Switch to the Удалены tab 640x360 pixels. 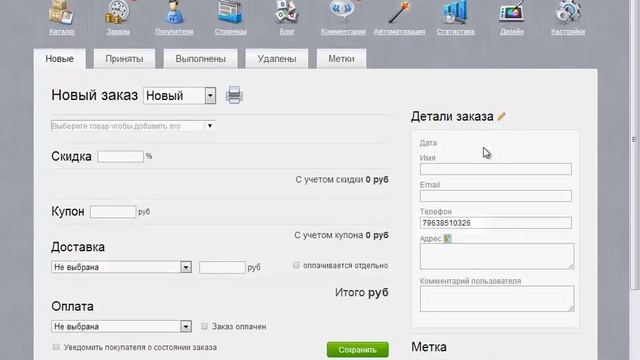[277, 59]
